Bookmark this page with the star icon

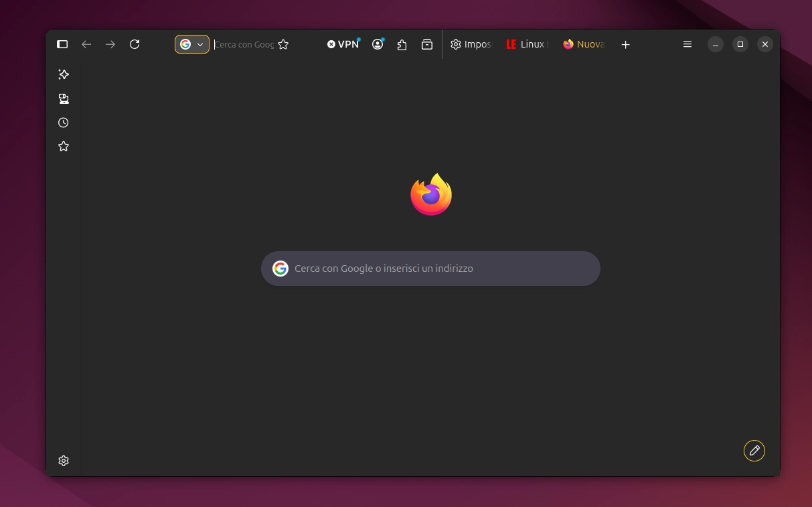click(283, 44)
